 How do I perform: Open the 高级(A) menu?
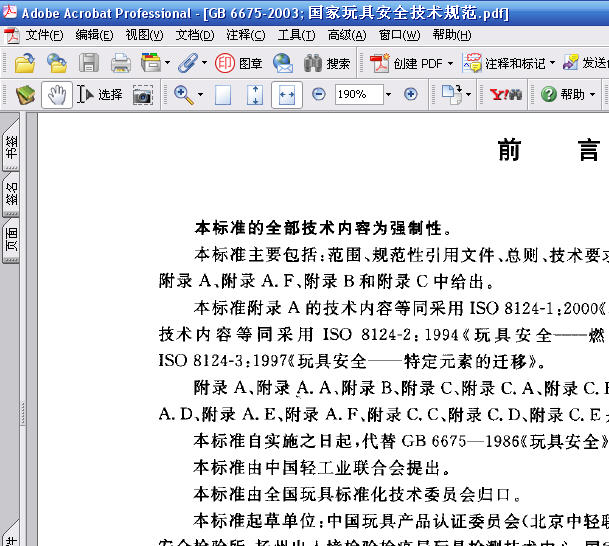click(347, 35)
